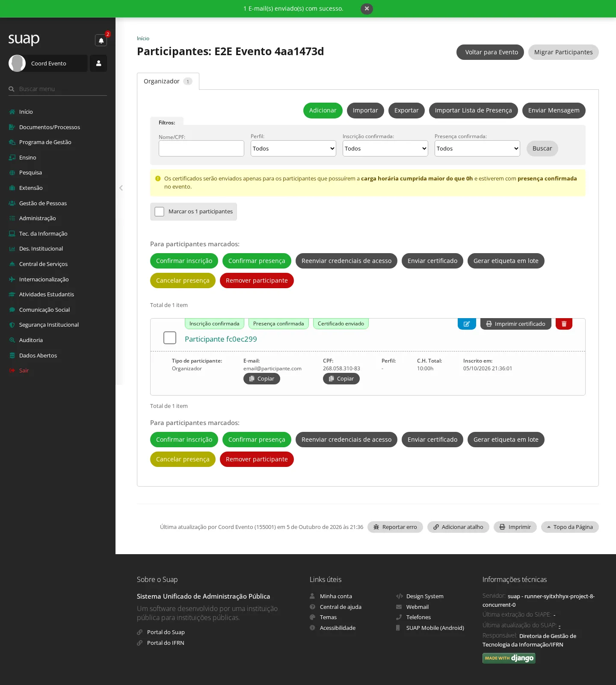Switch to the Organizador tab

point(168,81)
